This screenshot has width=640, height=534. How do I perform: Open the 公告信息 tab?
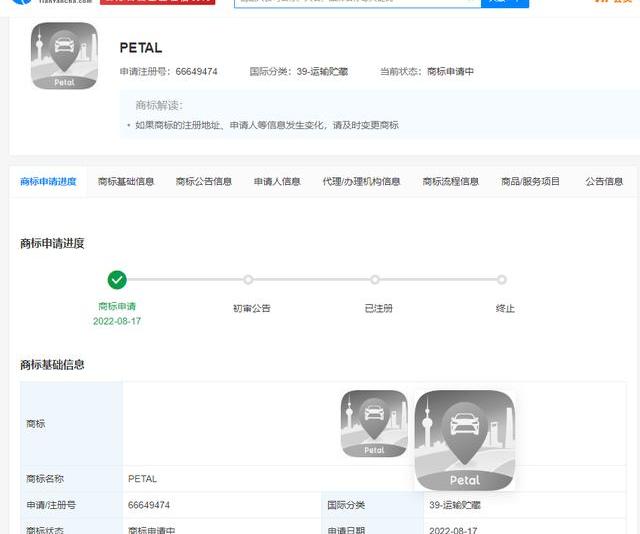point(604,182)
